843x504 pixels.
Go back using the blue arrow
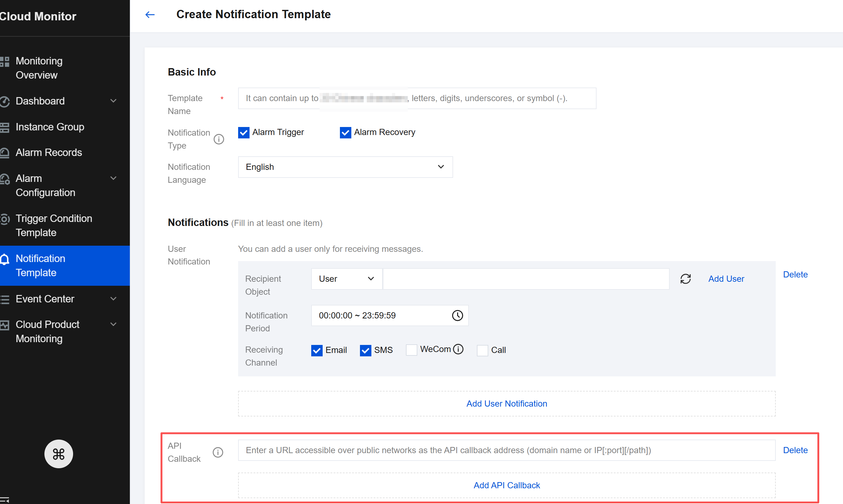pyautogui.click(x=150, y=14)
